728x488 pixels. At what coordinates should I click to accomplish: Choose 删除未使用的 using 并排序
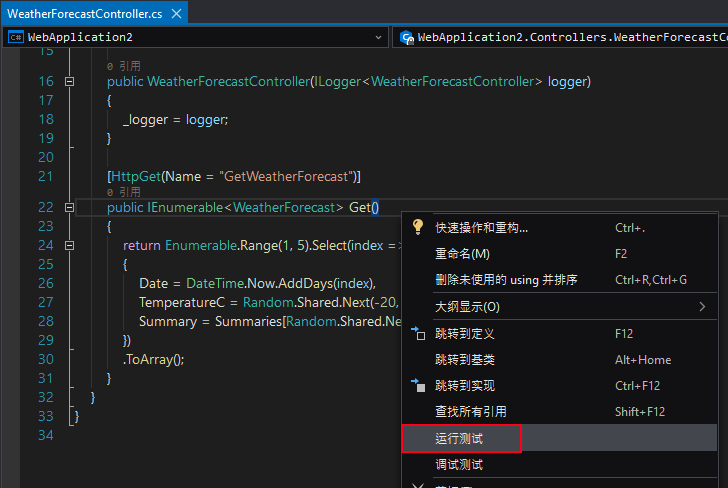click(x=559, y=280)
